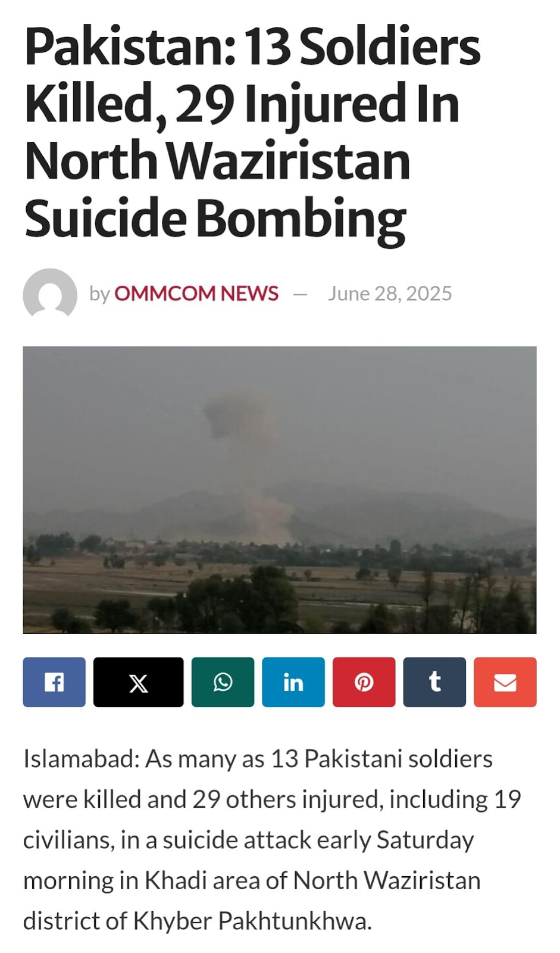Click the "Islamabad:" dateline text

click(82, 759)
